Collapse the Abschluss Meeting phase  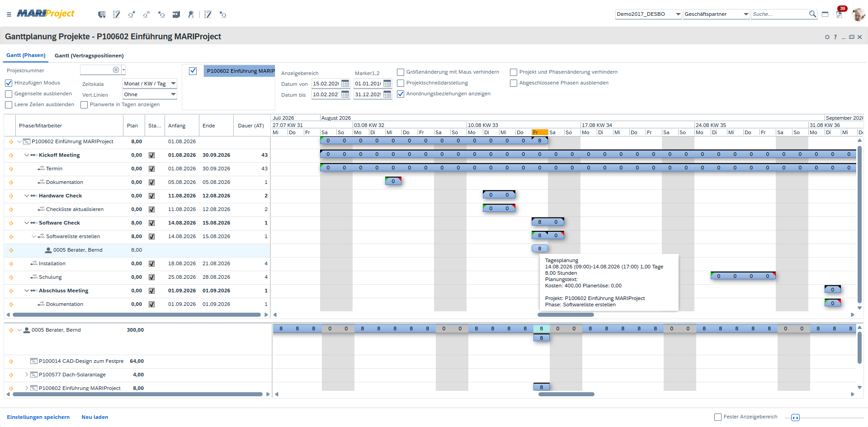click(x=27, y=291)
